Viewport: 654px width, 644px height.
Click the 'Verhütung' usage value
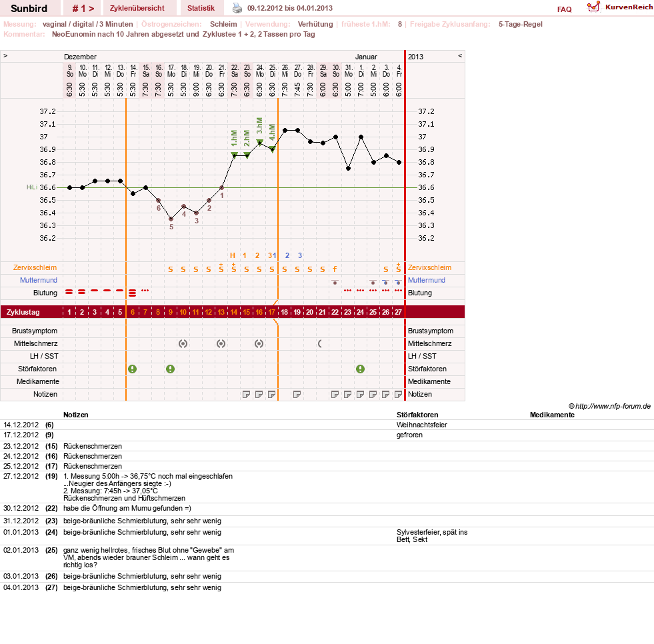click(315, 24)
